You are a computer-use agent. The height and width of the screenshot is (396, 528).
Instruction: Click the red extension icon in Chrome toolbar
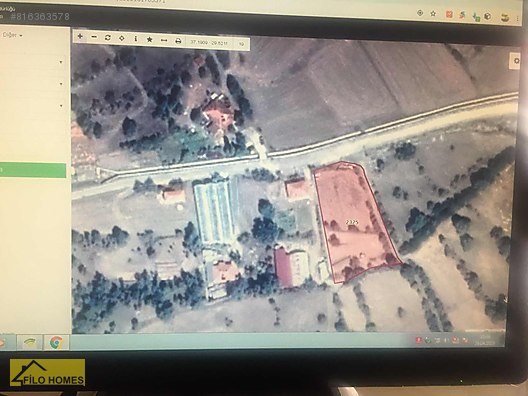(449, 14)
